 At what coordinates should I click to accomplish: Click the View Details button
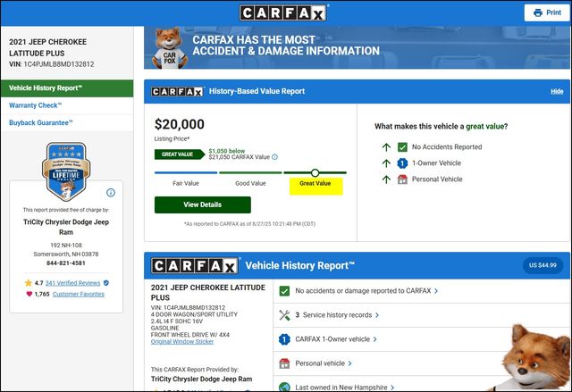click(203, 204)
